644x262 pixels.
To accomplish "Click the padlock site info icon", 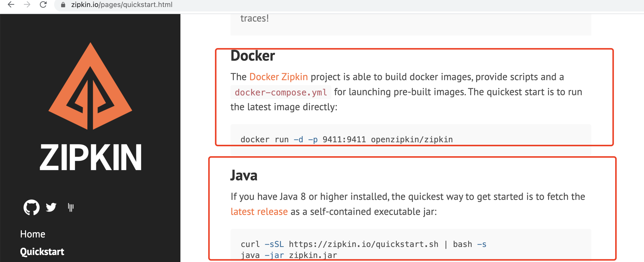I will 63,5.
